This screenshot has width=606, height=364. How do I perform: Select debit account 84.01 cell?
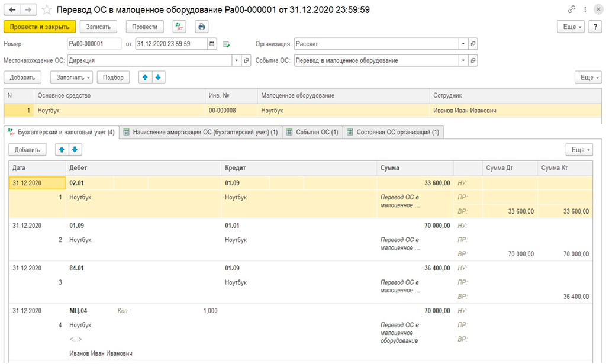pyautogui.click(x=76, y=268)
